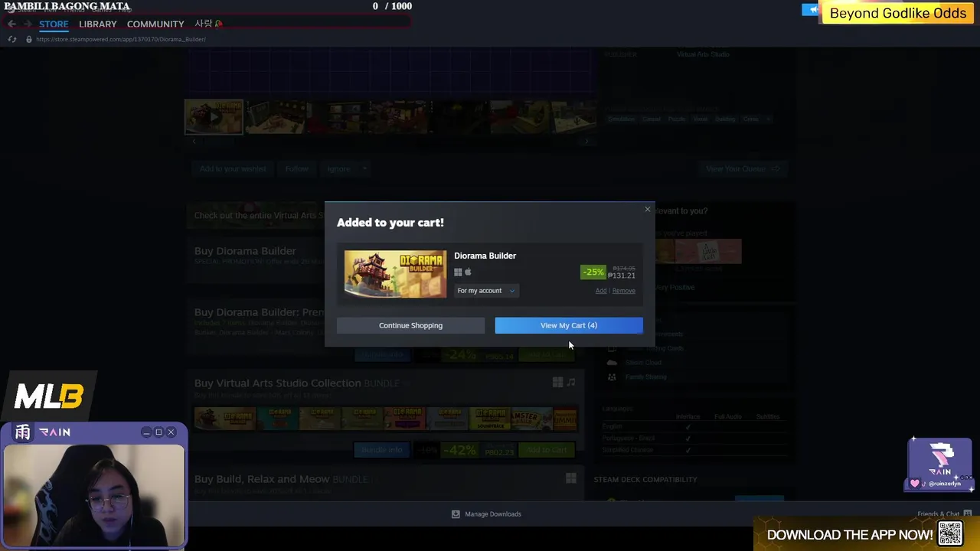Close the Added to your cart dialog
The height and width of the screenshot is (551, 980).
click(x=648, y=209)
